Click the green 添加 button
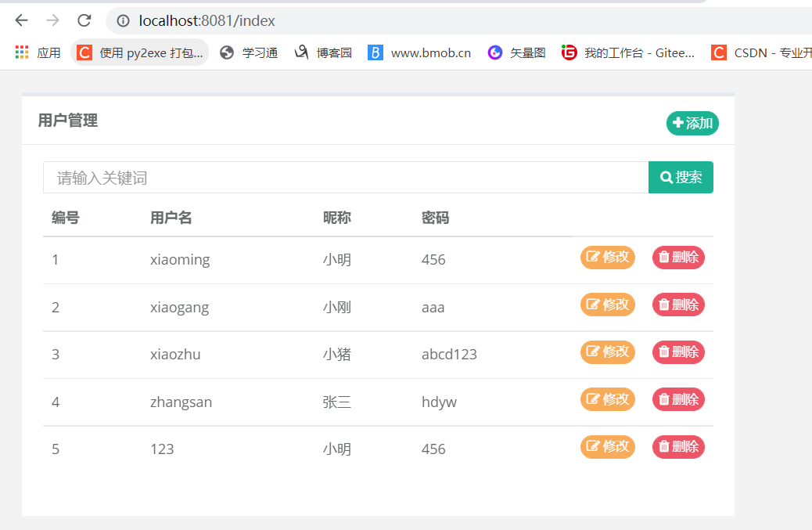 692,124
